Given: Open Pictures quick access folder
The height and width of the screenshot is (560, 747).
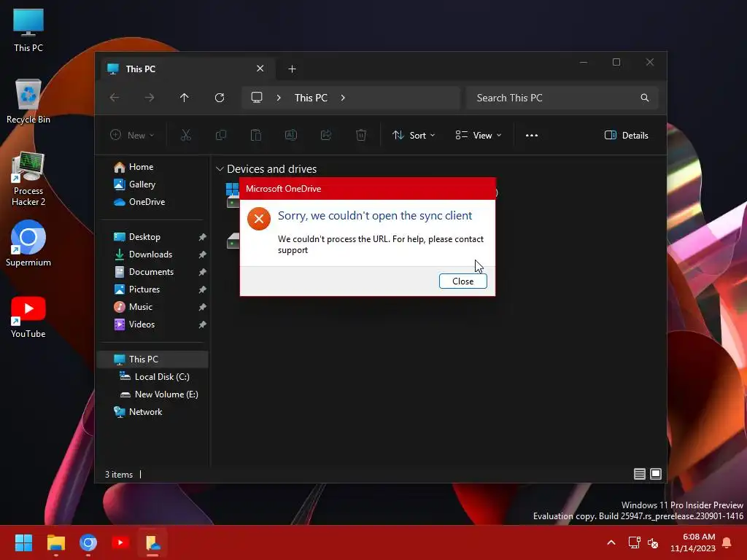Looking at the screenshot, I should point(144,289).
